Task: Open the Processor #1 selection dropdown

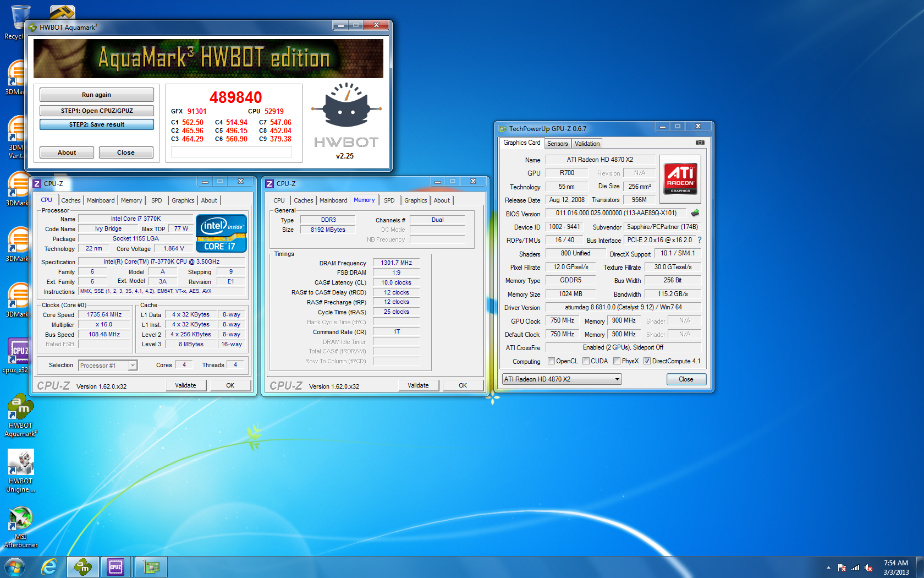Action: (108, 366)
